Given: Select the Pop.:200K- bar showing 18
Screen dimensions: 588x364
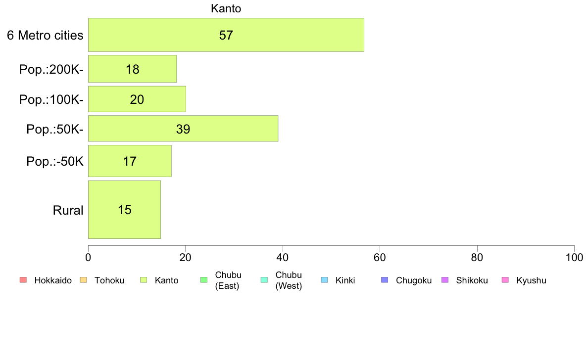Looking at the screenshot, I should [132, 69].
